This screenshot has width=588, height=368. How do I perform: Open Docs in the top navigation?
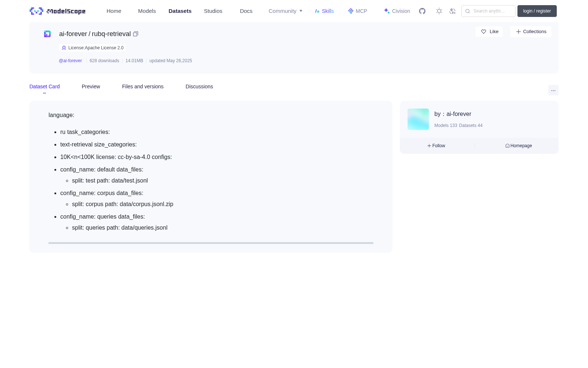(x=246, y=11)
